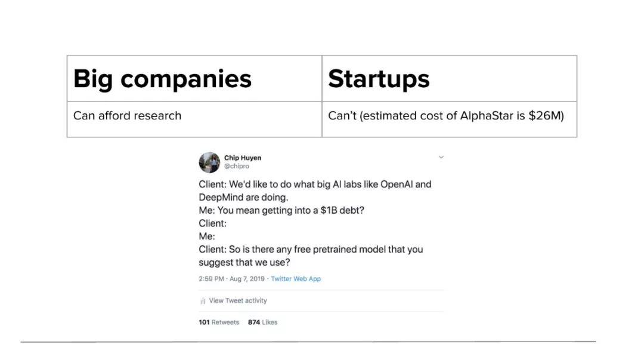Viewport: 644px width, 363px height.
Task: Click the tweet activity bar chart icon
Action: pos(203,301)
